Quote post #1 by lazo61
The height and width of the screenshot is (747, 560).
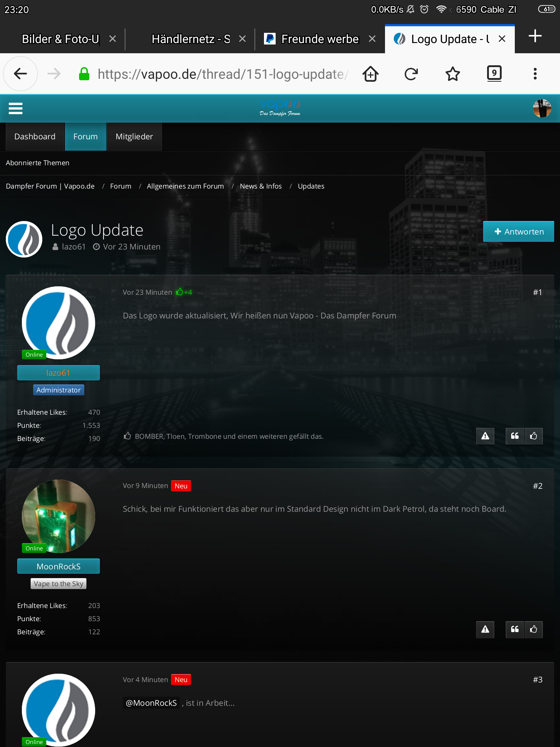click(515, 436)
